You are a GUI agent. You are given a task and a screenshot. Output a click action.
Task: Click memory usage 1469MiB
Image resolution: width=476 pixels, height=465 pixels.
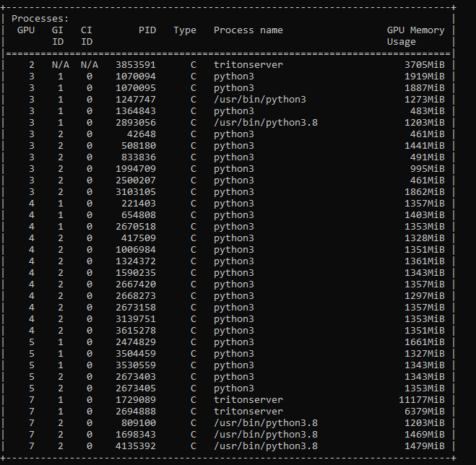pos(425,434)
